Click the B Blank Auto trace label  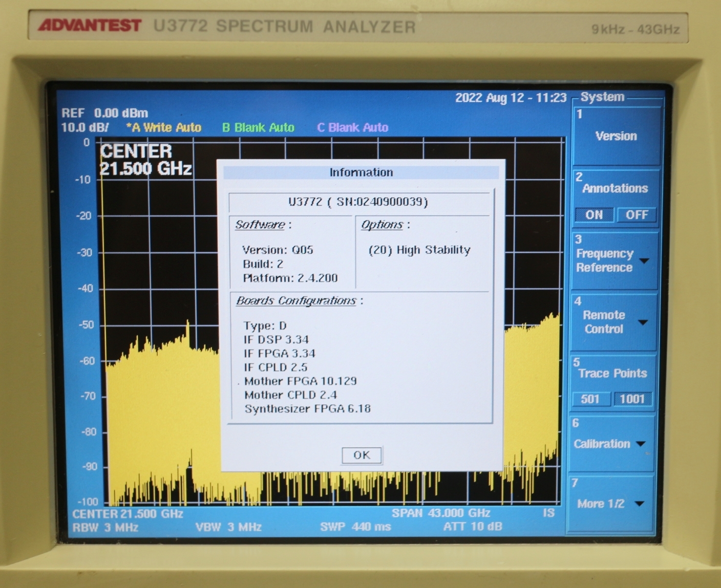click(258, 127)
